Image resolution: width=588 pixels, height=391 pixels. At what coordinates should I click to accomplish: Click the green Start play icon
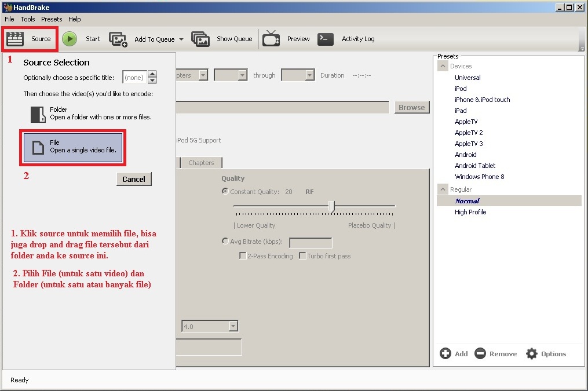[x=70, y=39]
